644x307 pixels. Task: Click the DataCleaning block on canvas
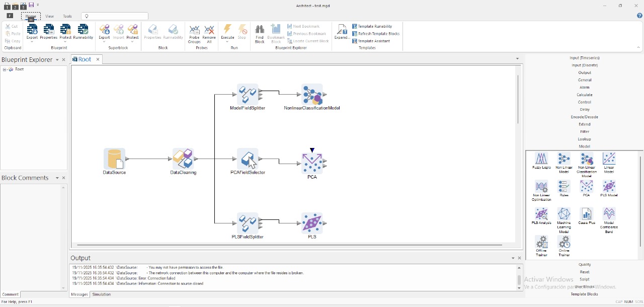pyautogui.click(x=183, y=159)
